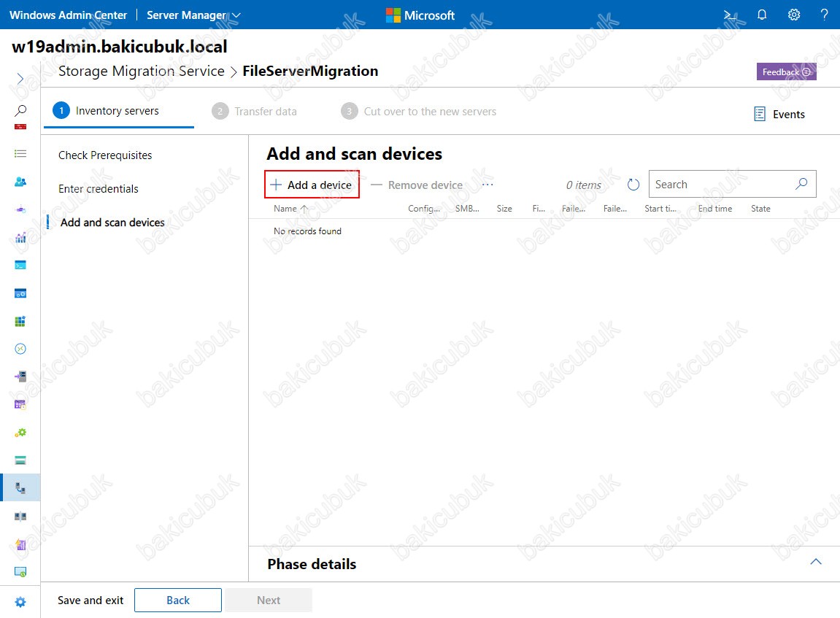Open the Processes tool in sidebar
Image resolution: width=840 pixels, height=618 pixels.
click(20, 293)
